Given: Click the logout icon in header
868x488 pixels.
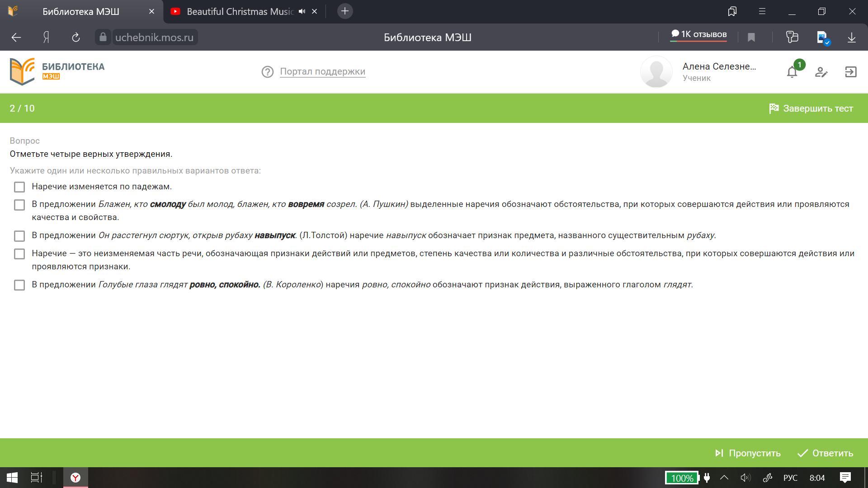Looking at the screenshot, I should point(850,72).
